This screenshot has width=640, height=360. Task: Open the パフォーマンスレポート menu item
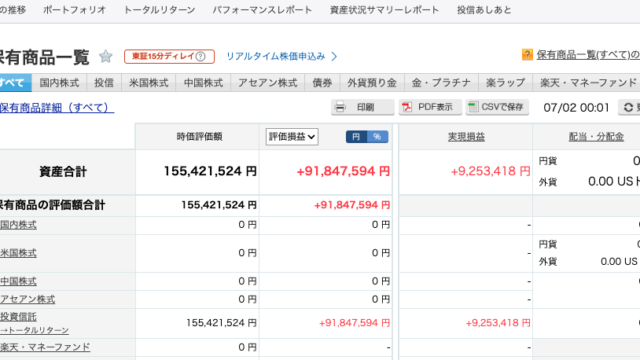click(262, 10)
